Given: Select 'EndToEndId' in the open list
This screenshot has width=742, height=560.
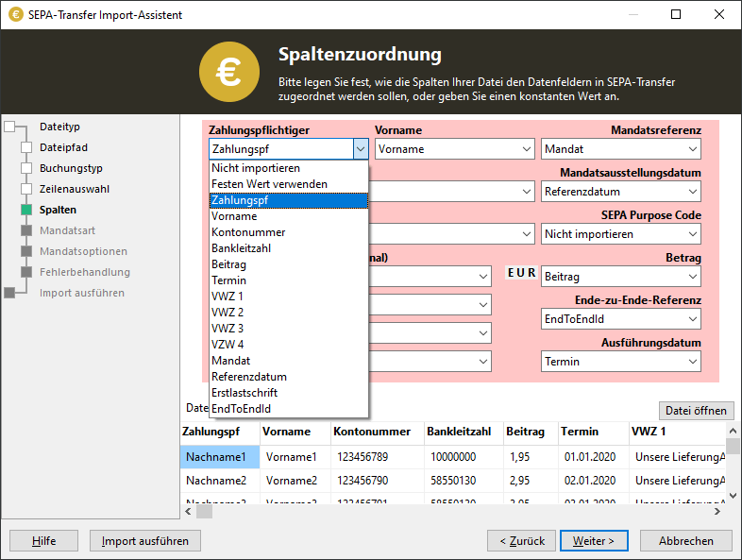Looking at the screenshot, I should (289, 409).
